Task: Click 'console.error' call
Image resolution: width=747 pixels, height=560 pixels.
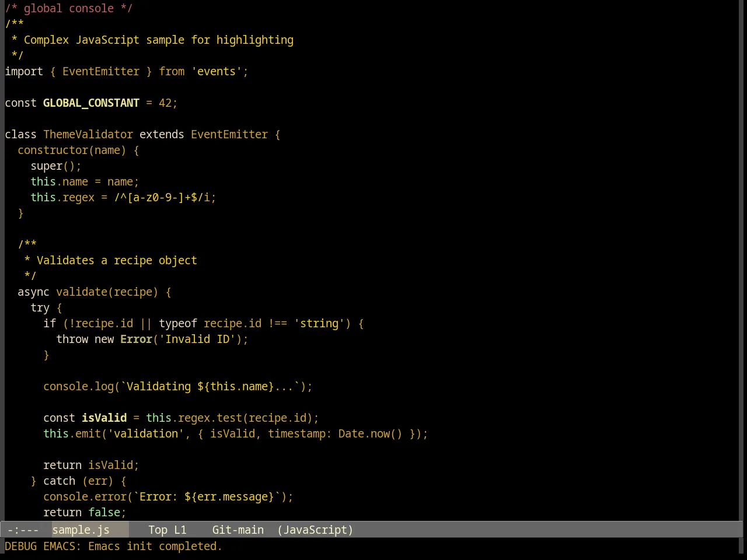Action: click(85, 496)
